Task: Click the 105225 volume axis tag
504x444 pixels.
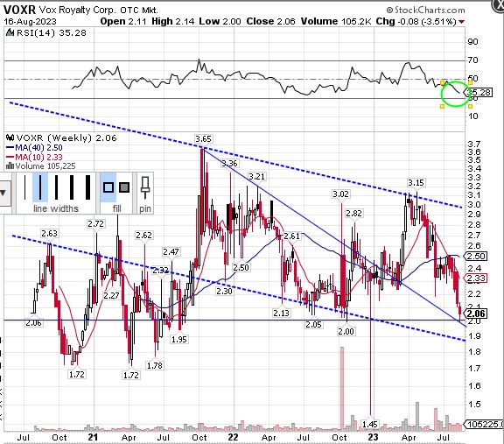Action: coord(484,425)
